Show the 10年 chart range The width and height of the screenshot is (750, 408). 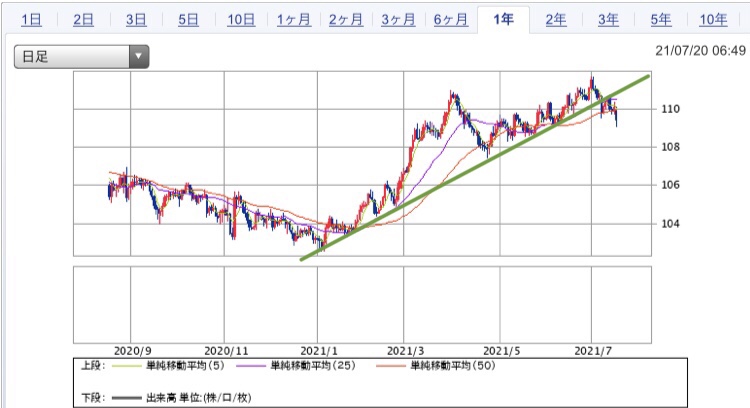(714, 20)
